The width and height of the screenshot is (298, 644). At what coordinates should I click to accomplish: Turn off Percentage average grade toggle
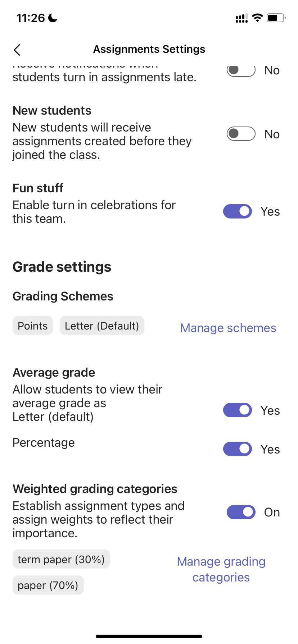[x=238, y=449]
